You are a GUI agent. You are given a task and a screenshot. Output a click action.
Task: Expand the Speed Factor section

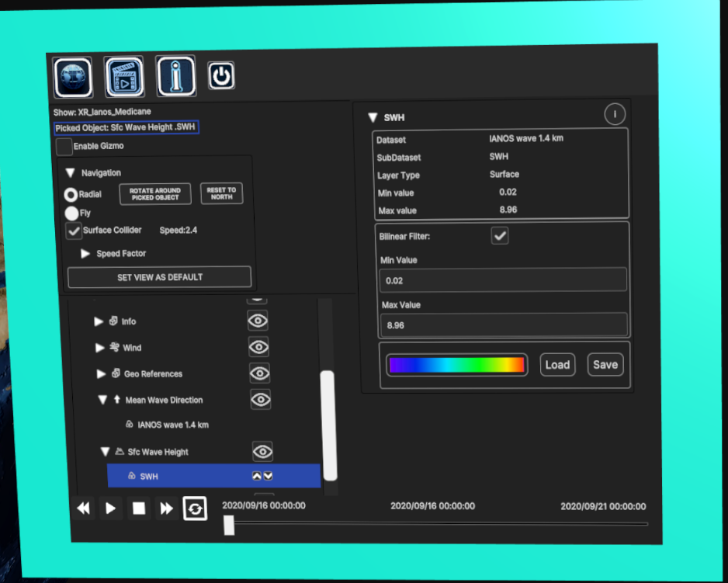pyautogui.click(x=85, y=254)
